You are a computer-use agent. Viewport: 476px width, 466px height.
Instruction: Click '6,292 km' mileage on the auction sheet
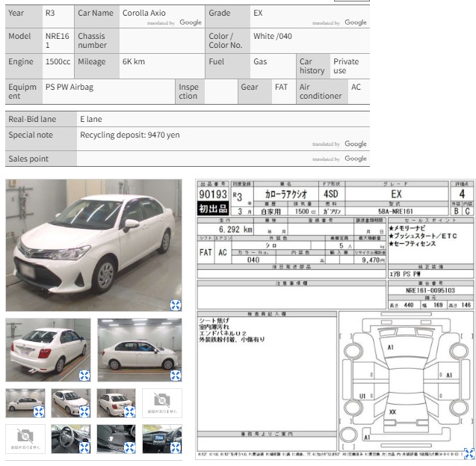click(x=235, y=230)
